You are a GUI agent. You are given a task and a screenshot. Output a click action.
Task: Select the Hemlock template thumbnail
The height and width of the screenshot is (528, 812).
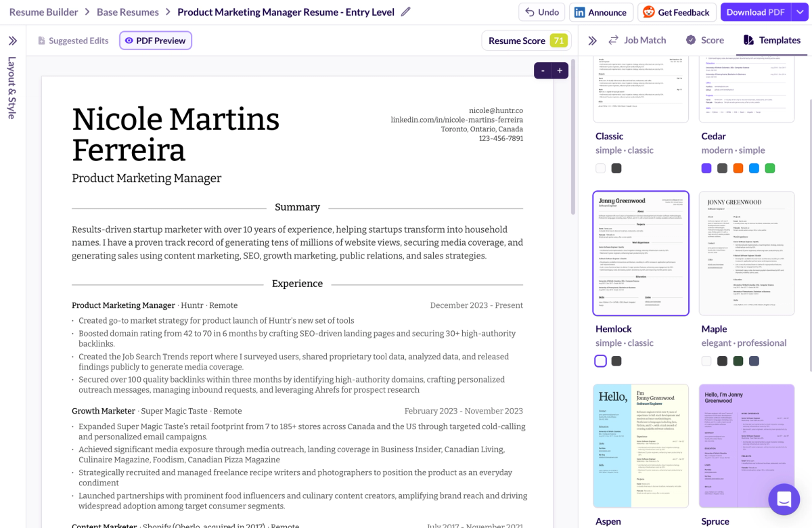[x=641, y=253]
